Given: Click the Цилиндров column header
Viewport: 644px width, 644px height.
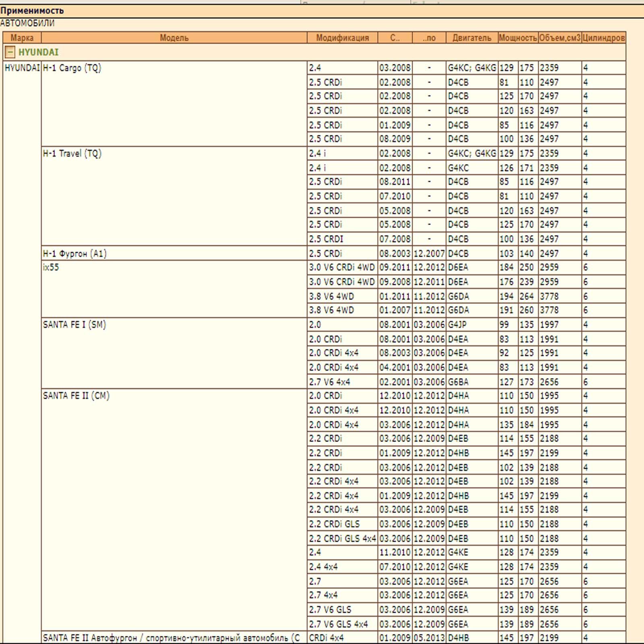Looking at the screenshot, I should 603,38.
